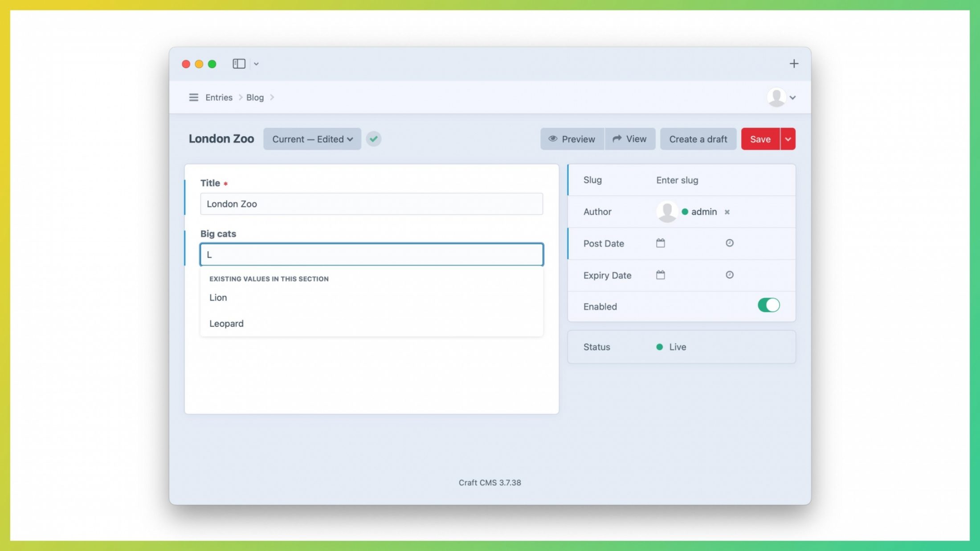980x551 pixels.
Task: Expand the sidebar layout chevron
Action: 256,64
